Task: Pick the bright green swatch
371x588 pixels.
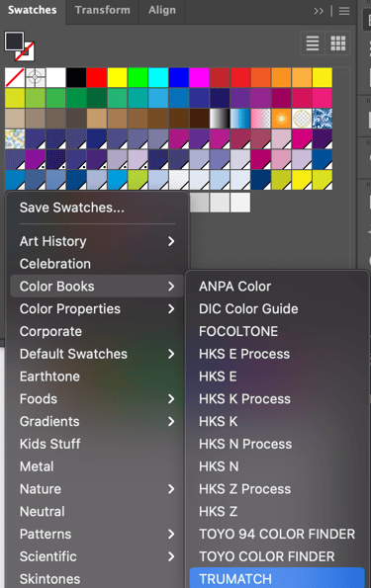Action: pos(138,77)
